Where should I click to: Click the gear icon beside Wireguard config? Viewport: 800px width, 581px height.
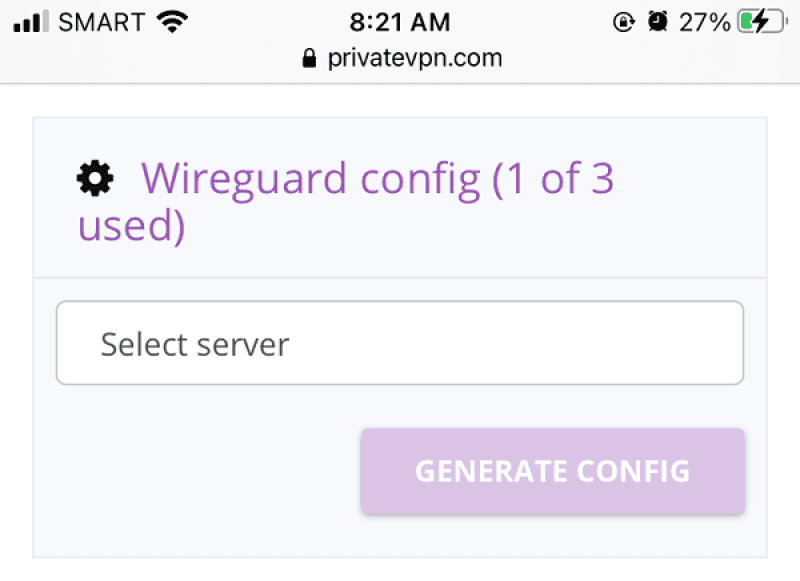pos(96,179)
